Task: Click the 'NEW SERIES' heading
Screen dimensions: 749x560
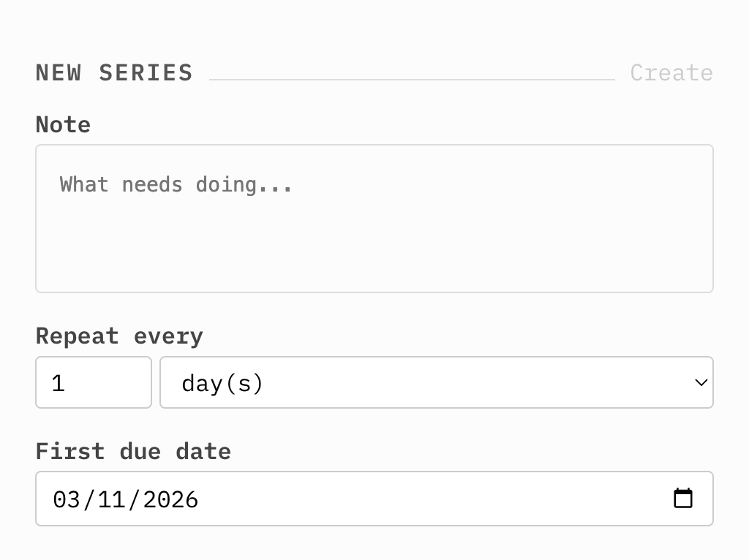Action: [x=114, y=73]
